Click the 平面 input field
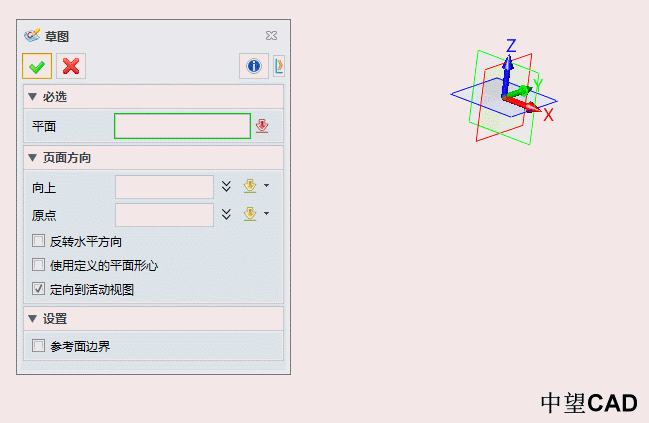Image resolution: width=649 pixels, height=423 pixels. (x=182, y=126)
